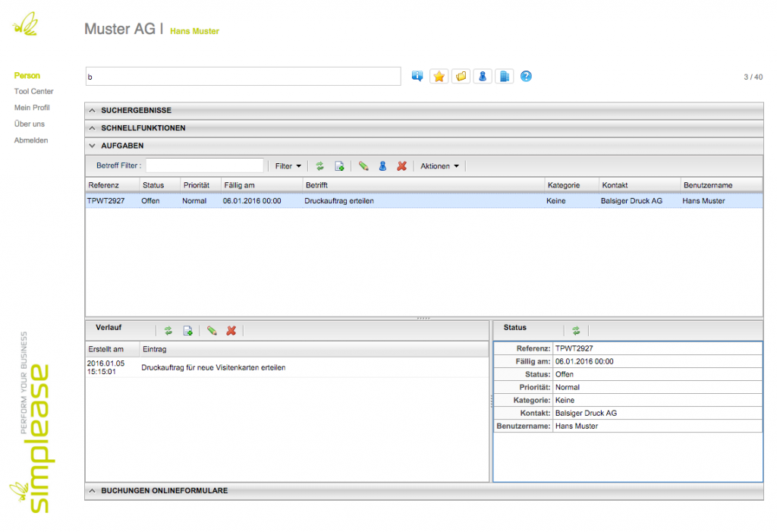Sort tasks by the Betrifft column header

[x=423, y=185]
